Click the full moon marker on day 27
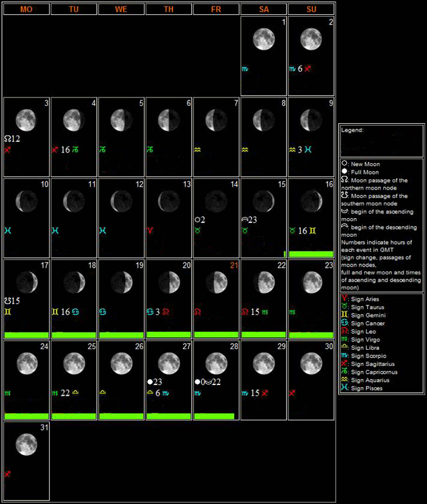This screenshot has width=427, height=504. [x=151, y=381]
